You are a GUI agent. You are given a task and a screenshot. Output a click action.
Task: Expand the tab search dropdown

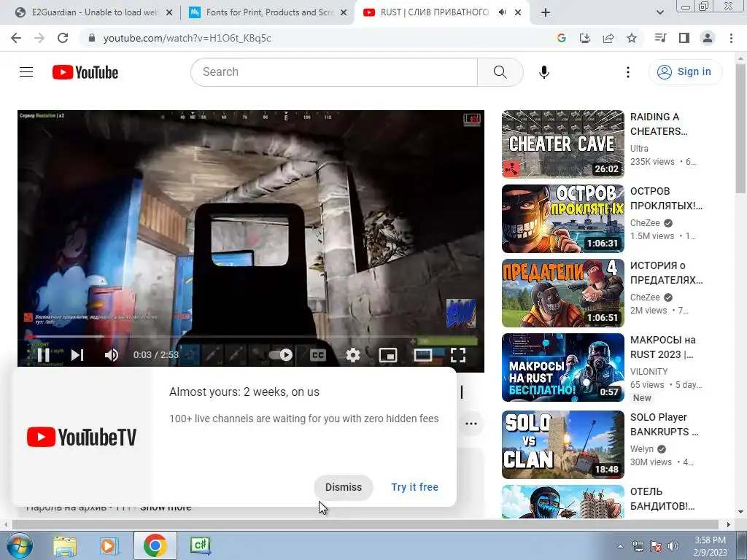coord(659,12)
